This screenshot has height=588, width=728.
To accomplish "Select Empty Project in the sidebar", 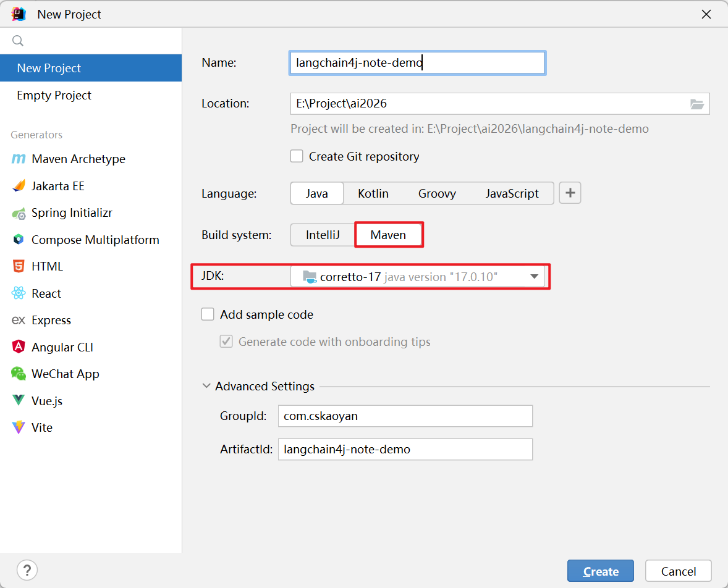I will [x=91, y=95].
